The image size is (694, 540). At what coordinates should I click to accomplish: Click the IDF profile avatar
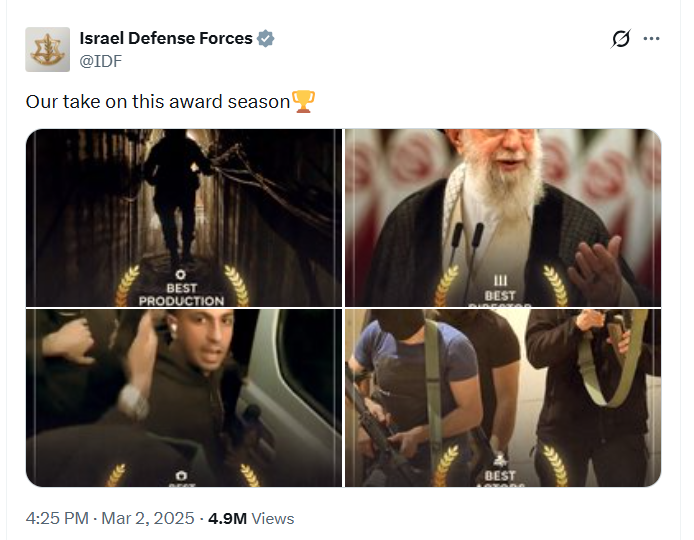click(47, 50)
